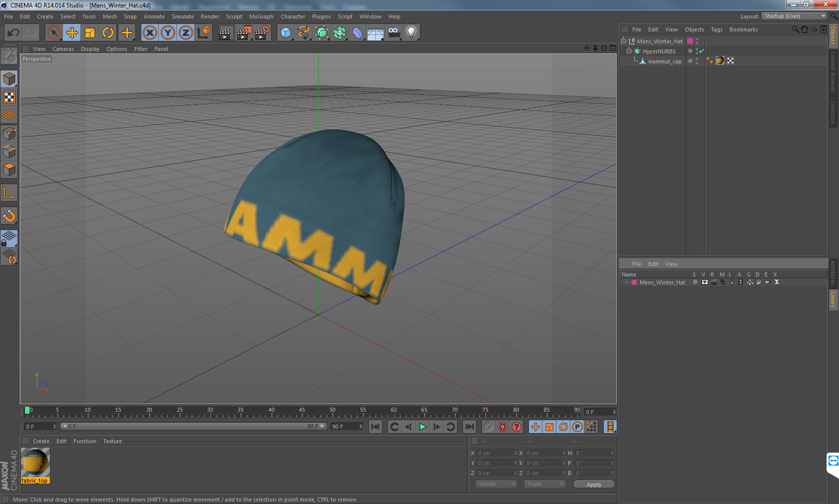Toggle X axis lock
Screen dimensions: 839x504
pos(149,33)
